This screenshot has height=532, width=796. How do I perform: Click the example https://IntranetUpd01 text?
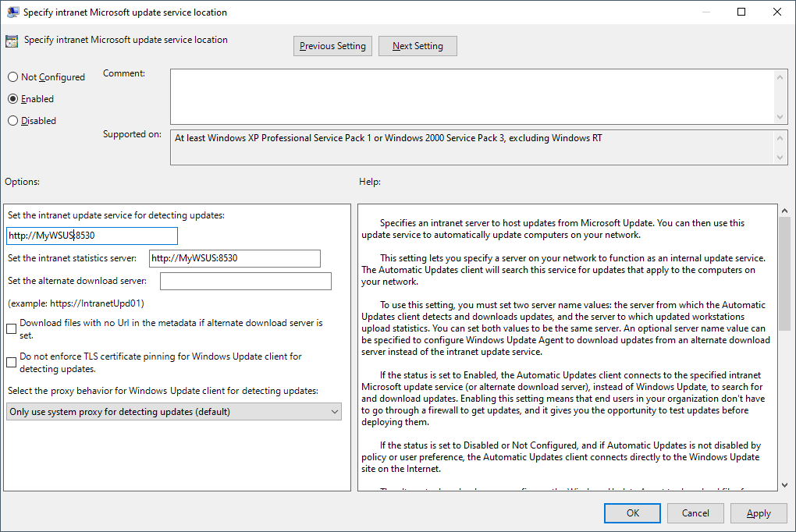76,303
